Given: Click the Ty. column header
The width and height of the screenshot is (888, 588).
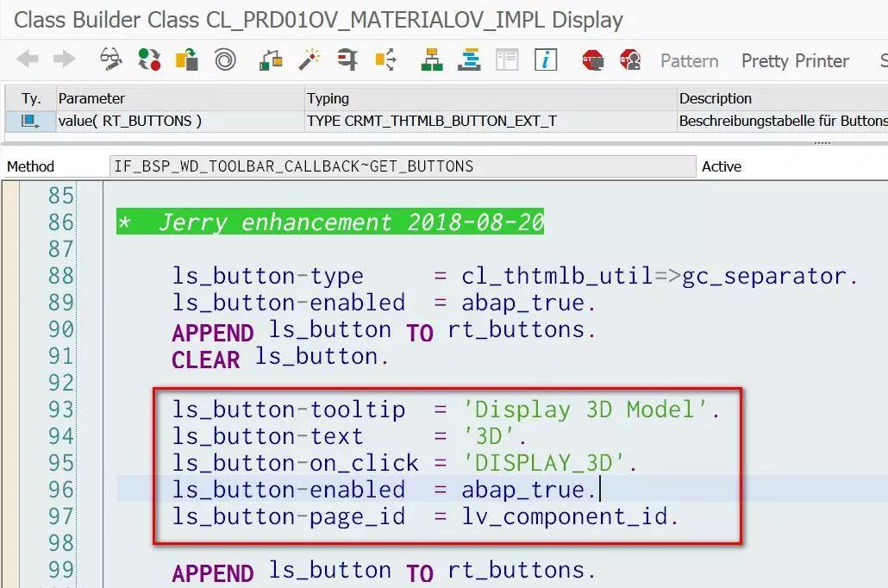Looking at the screenshot, I should [31, 98].
